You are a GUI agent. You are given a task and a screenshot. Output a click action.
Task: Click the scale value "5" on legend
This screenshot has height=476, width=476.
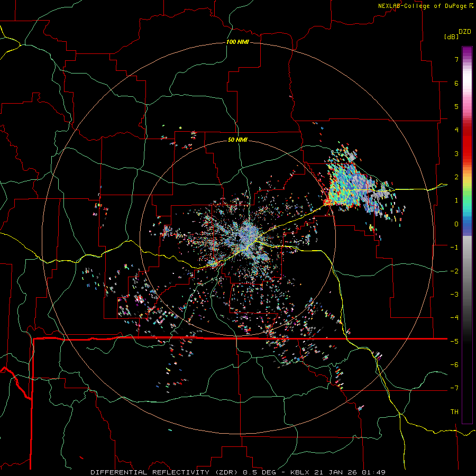click(456, 106)
